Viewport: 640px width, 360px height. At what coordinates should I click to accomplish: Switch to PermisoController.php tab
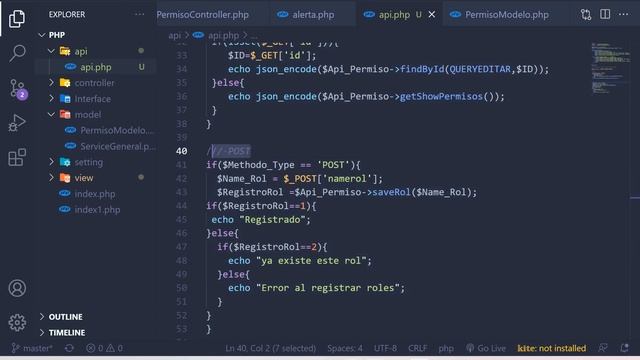[202, 15]
